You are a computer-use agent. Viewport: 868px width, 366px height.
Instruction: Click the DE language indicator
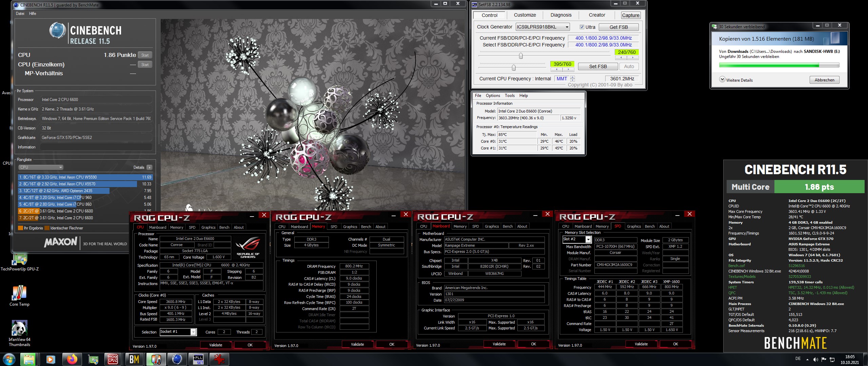[798, 359]
